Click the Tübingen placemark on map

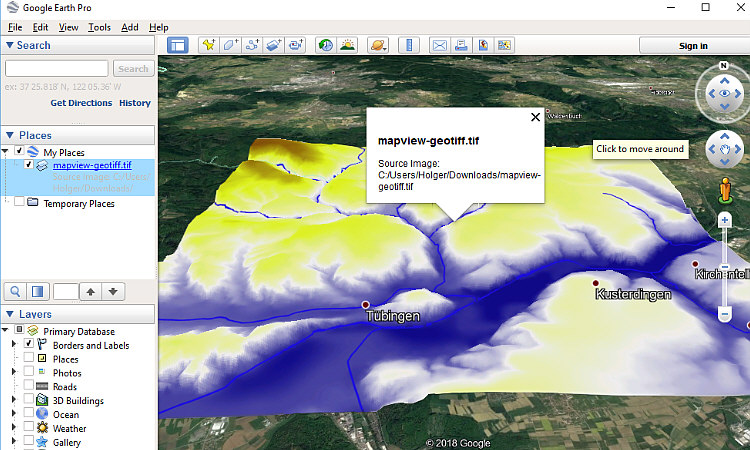(365, 305)
